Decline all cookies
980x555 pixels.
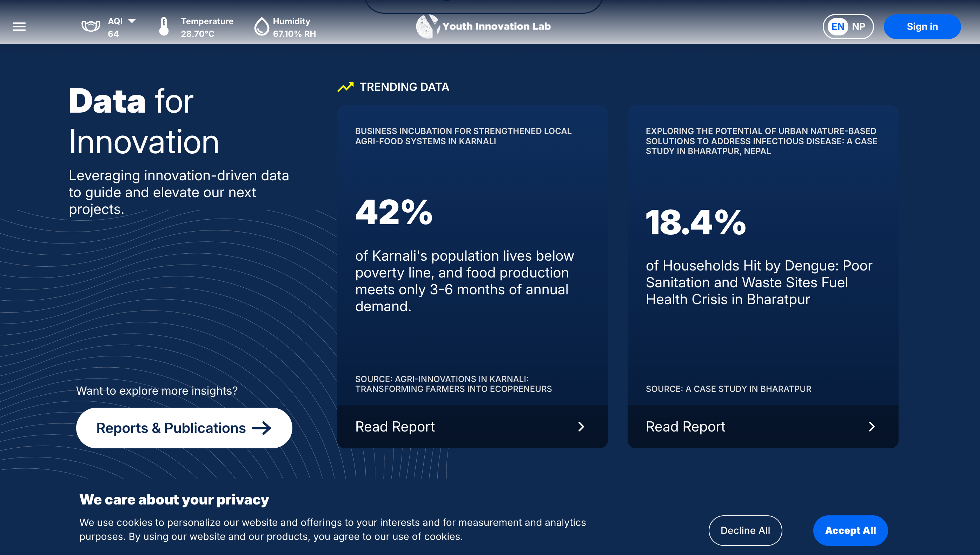745,530
